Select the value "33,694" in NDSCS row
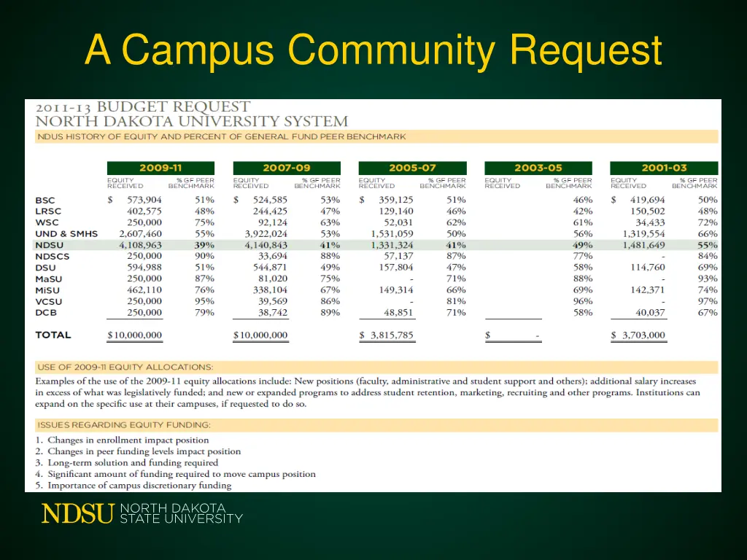The width and height of the screenshot is (747, 560). click(x=273, y=256)
